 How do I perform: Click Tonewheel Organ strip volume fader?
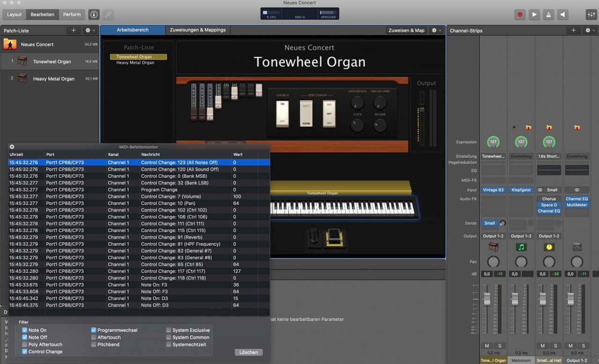pyautogui.click(x=487, y=298)
